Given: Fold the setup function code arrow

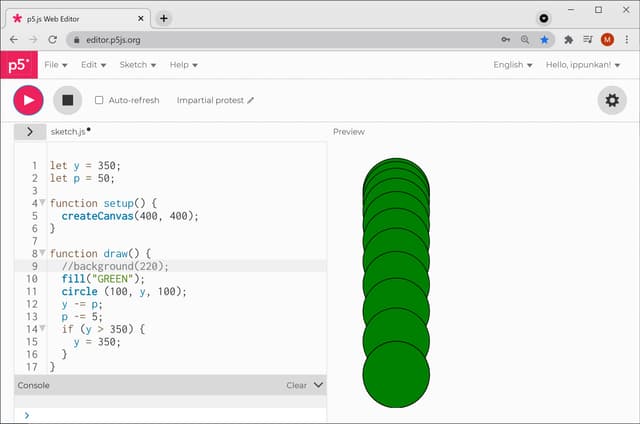Looking at the screenshot, I should click(x=42, y=203).
